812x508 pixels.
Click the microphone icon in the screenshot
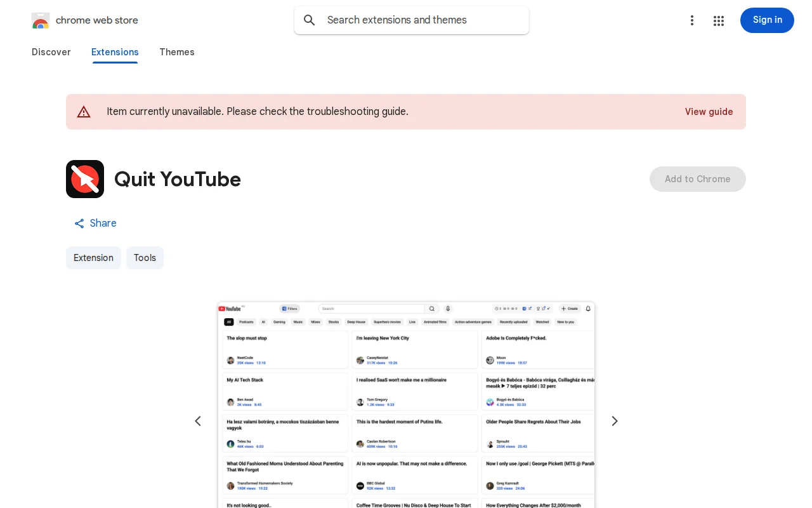pyautogui.click(x=448, y=309)
